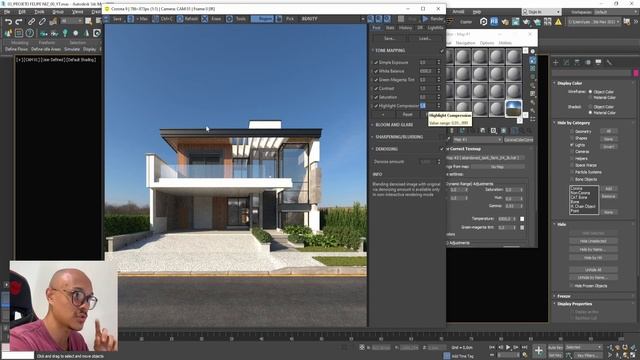Click the large plus key button in timeline bar

click(539, 351)
